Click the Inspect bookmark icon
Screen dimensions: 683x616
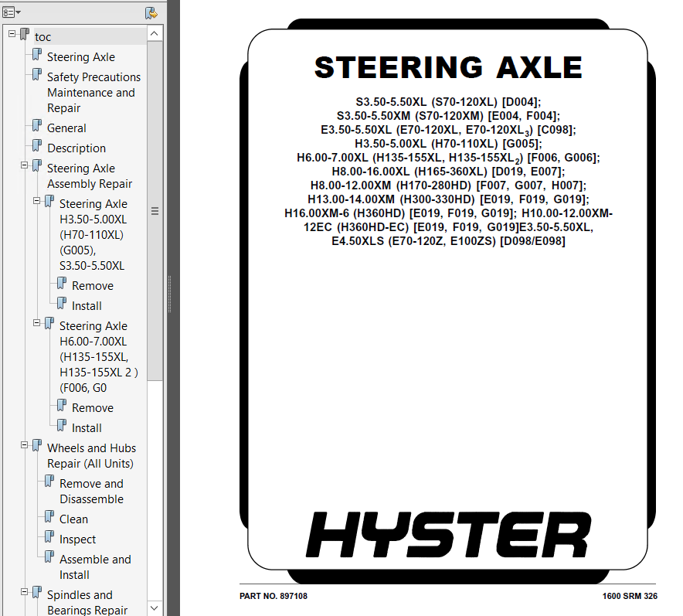(x=49, y=537)
